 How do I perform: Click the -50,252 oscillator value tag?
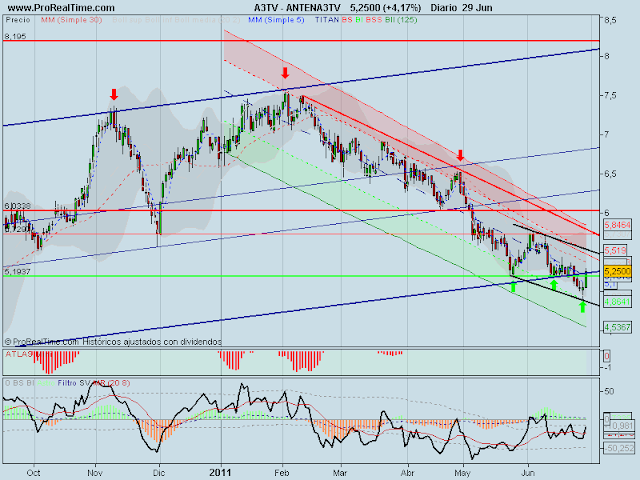point(619,448)
